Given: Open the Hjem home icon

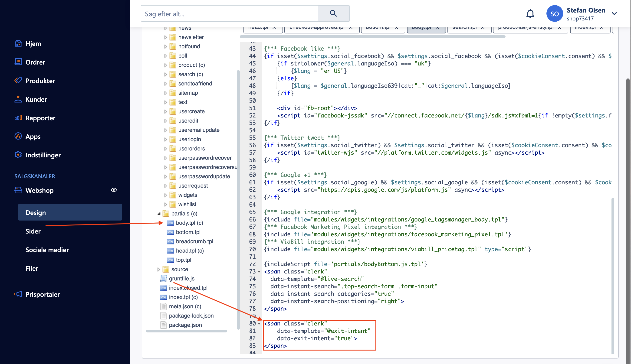Looking at the screenshot, I should [x=18, y=43].
